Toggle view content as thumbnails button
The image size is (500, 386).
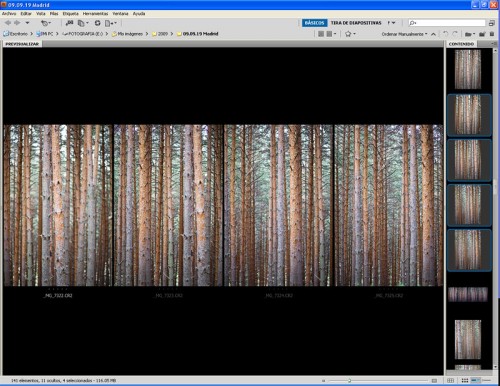pos(465,380)
